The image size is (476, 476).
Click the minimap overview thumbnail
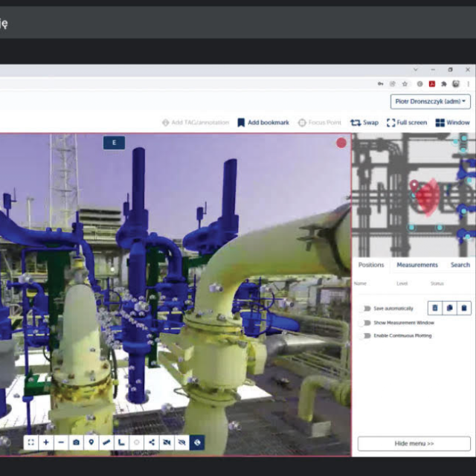pyautogui.click(x=413, y=195)
